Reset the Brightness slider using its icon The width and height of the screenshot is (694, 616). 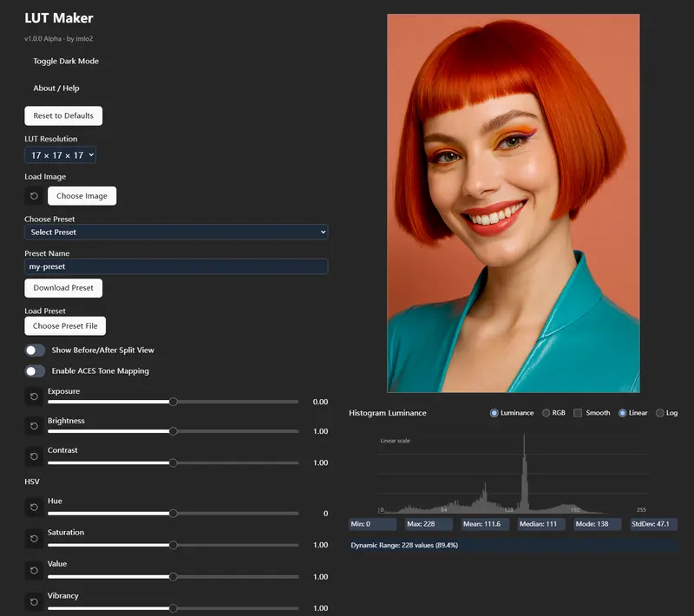(x=34, y=426)
